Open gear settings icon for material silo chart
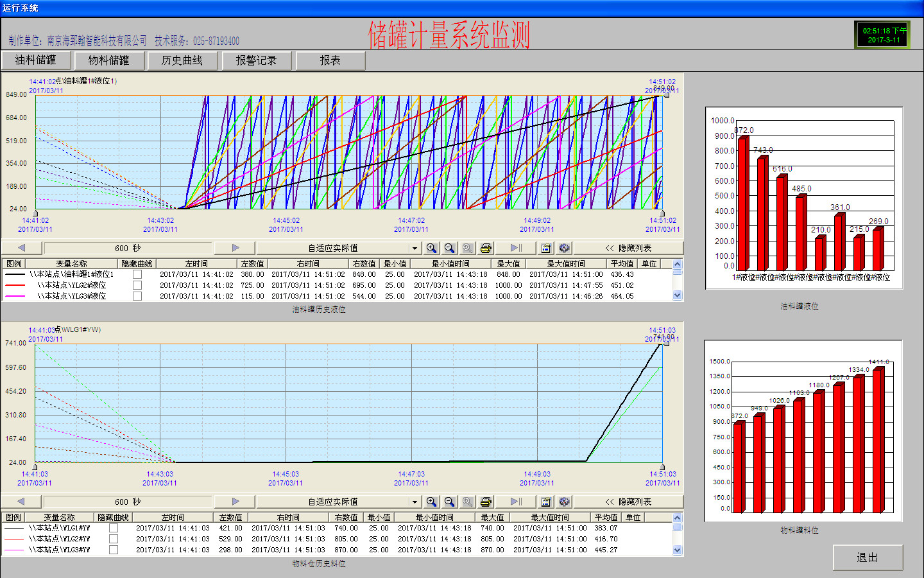The height and width of the screenshot is (578, 924). tap(564, 502)
